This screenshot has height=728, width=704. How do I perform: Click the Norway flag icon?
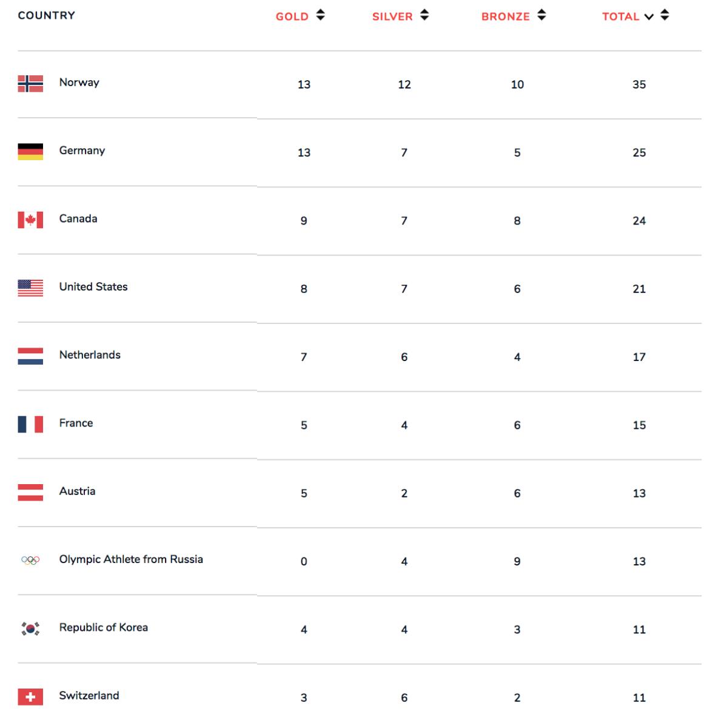tap(30, 83)
